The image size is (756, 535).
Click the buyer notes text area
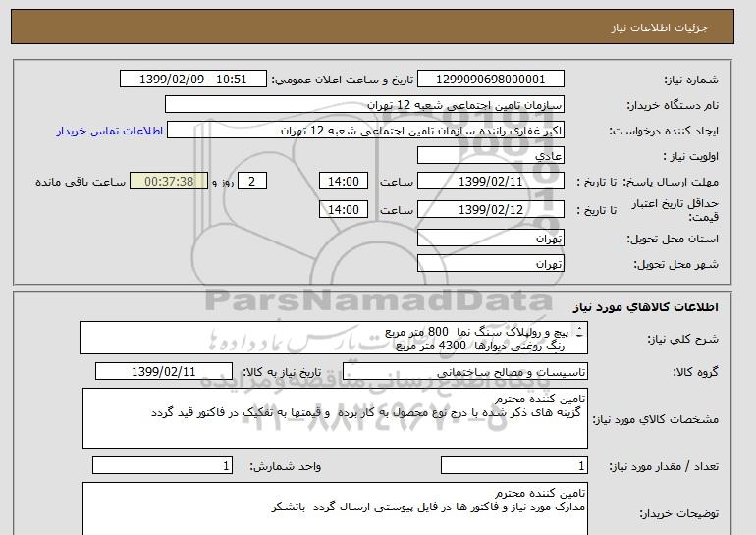click(335, 508)
